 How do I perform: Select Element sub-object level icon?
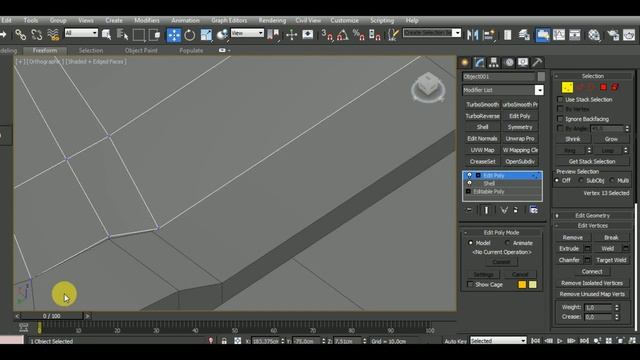coord(615,87)
